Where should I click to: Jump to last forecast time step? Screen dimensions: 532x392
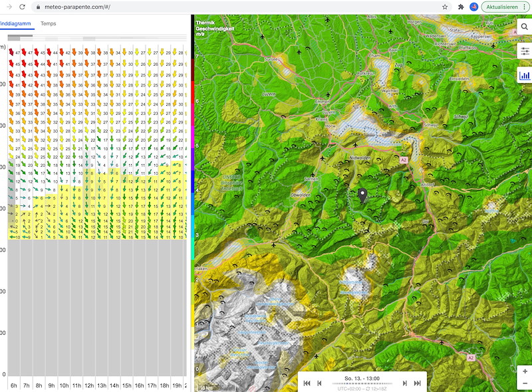418,383
